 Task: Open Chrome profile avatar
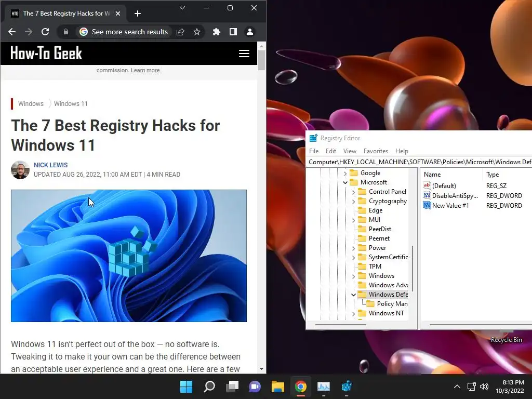[250, 32]
